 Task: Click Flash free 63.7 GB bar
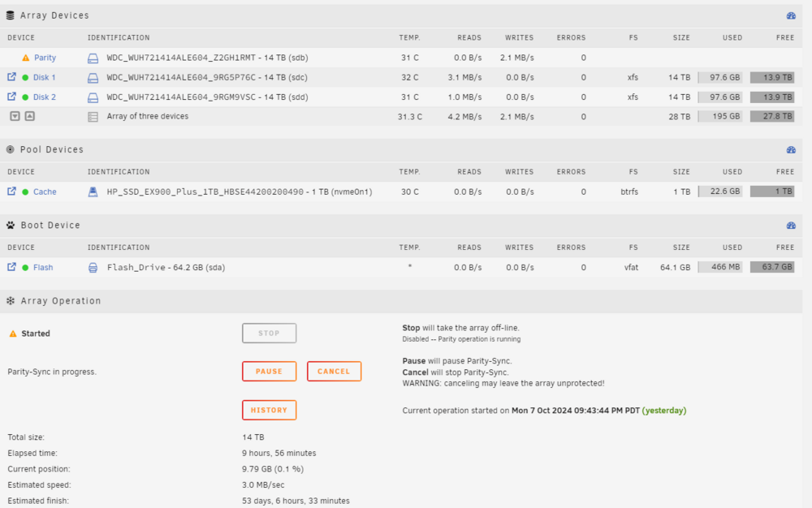click(772, 267)
